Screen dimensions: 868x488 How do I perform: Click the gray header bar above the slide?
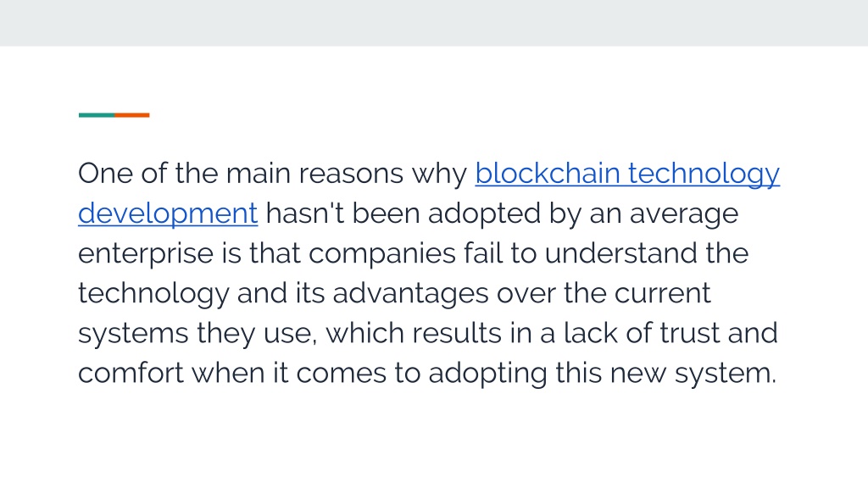point(434,23)
